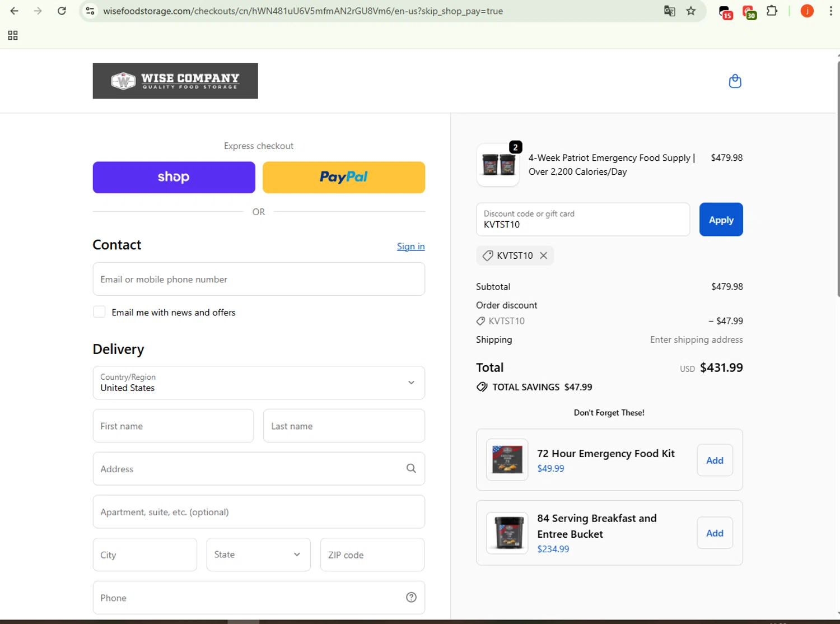Screen dimensions: 840x624
Task: Click the browser forward arrow
Action: 38,11
